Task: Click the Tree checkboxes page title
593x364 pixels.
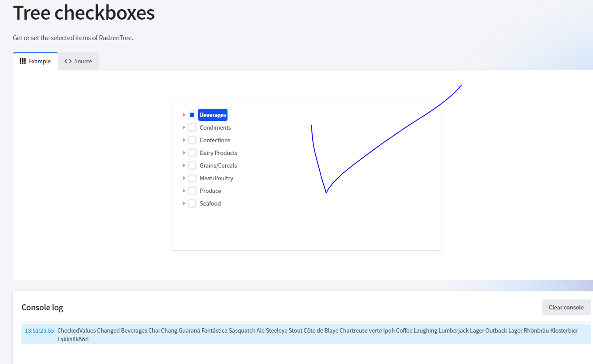Action: (x=84, y=13)
